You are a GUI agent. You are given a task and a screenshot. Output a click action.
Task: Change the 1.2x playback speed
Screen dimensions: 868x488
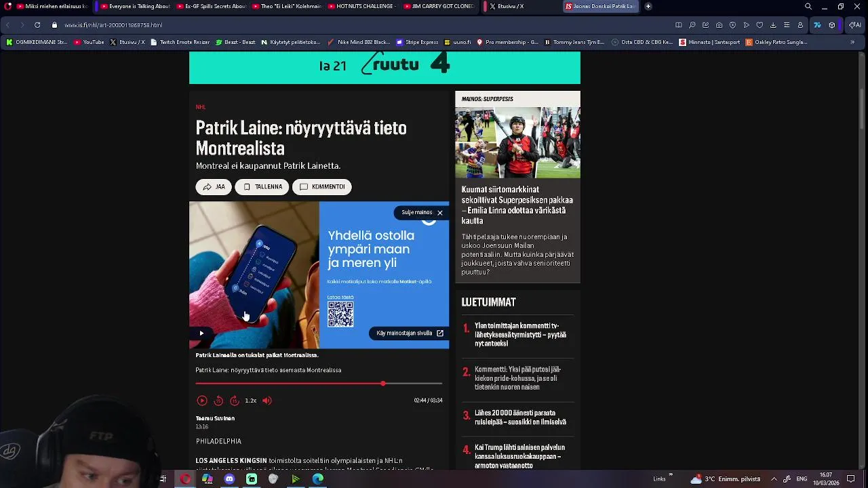(x=251, y=401)
